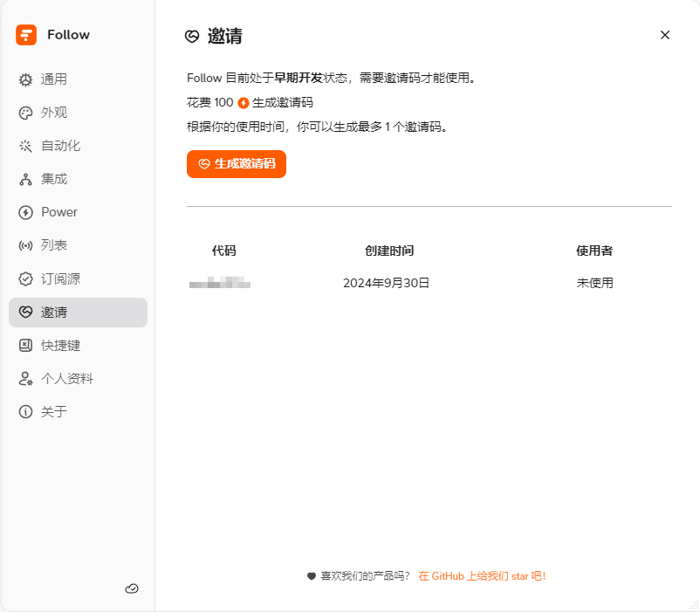
Task: Click the broadcast icon beside 列表
Action: click(25, 245)
